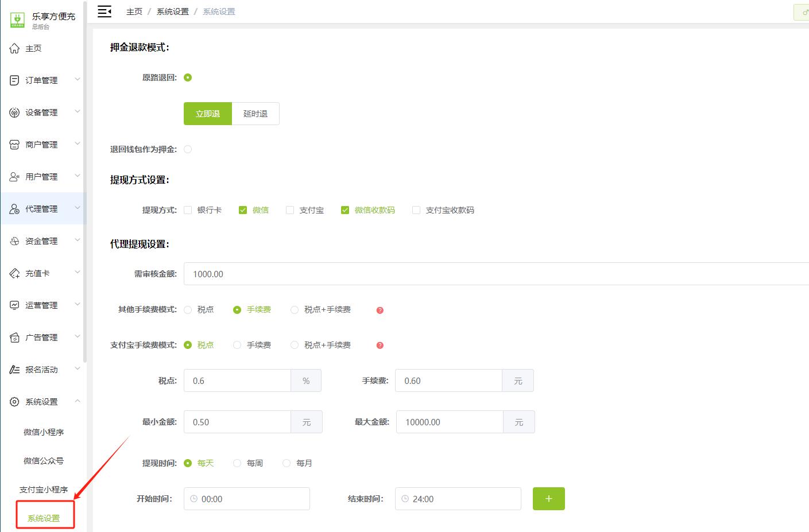Uncheck the 微信收款码 checkbox
The width and height of the screenshot is (809, 532).
click(345, 210)
